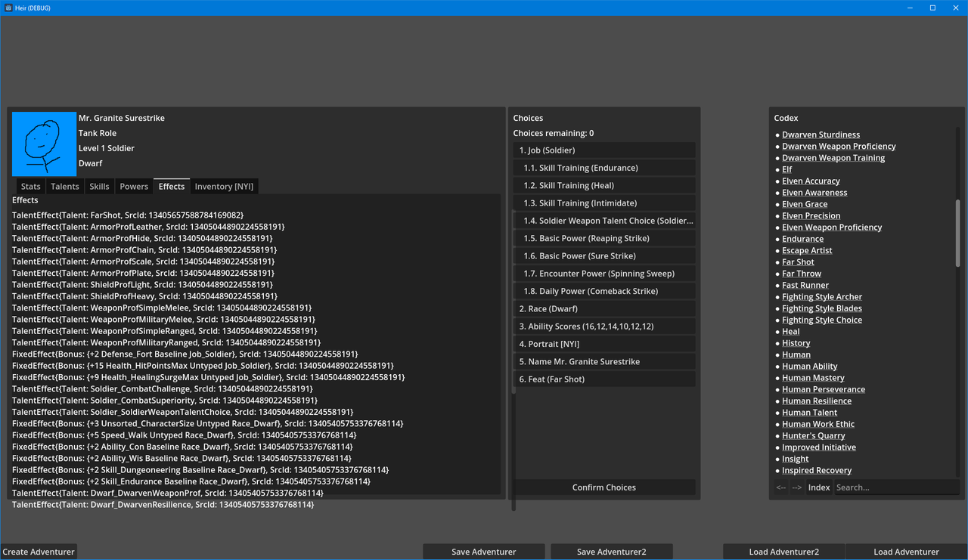Open Elven Grace codex link
This screenshot has width=968, height=560.
coord(805,204)
